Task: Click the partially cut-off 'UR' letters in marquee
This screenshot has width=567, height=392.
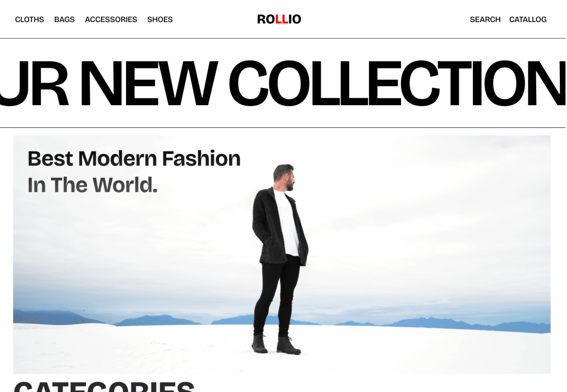Action: 34,83
